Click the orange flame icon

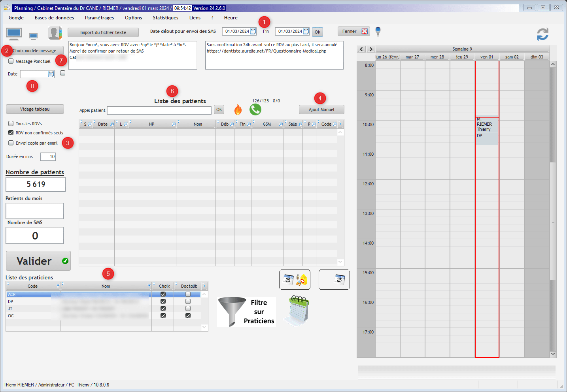[x=238, y=109]
